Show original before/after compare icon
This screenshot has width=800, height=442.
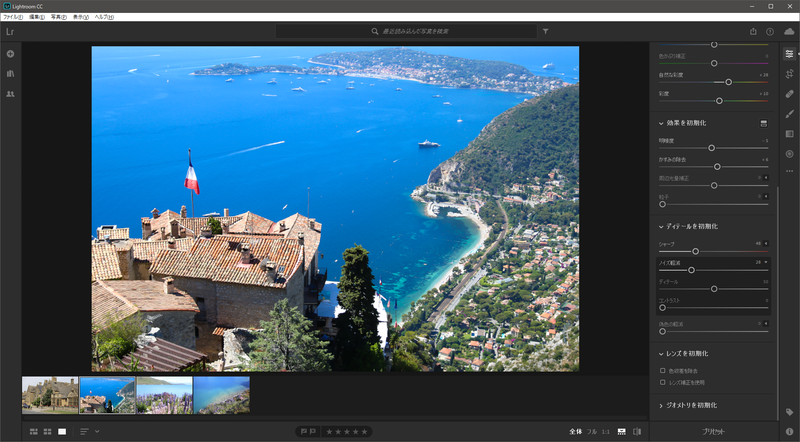pyautogui.click(x=637, y=432)
